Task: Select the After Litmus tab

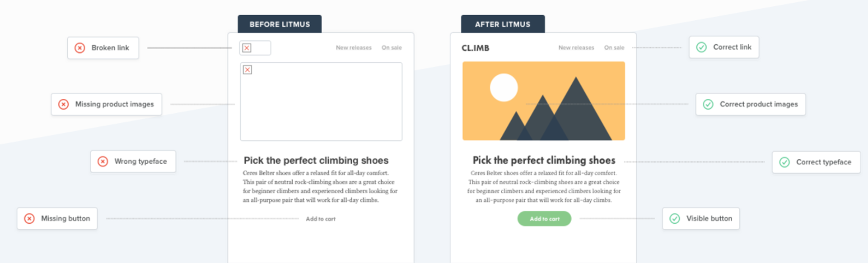Action: pyautogui.click(x=503, y=24)
